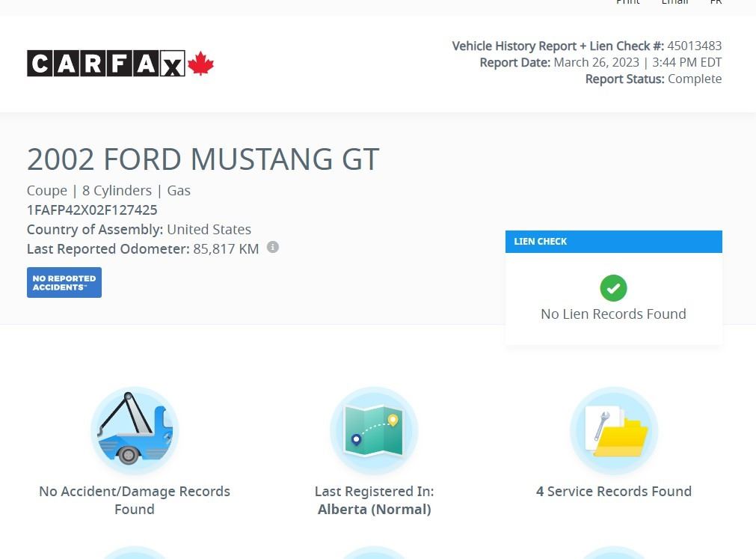
Task: Click the No Reported Accidents badge
Action: coord(64,283)
